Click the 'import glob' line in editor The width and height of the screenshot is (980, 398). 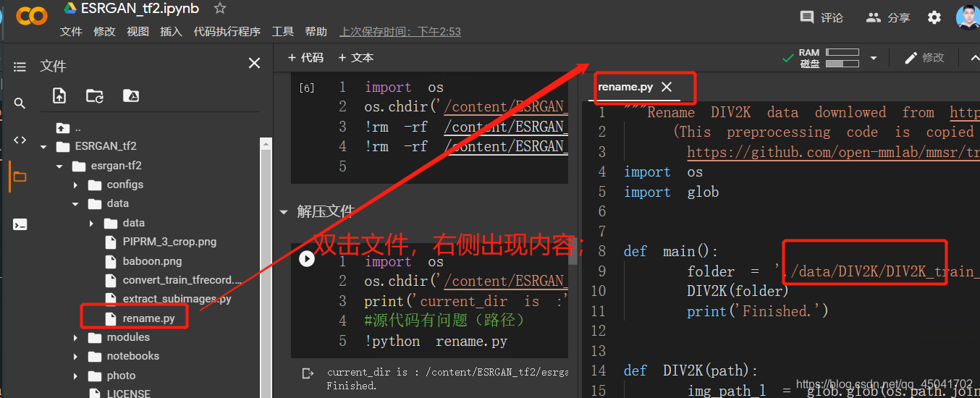coord(672,192)
